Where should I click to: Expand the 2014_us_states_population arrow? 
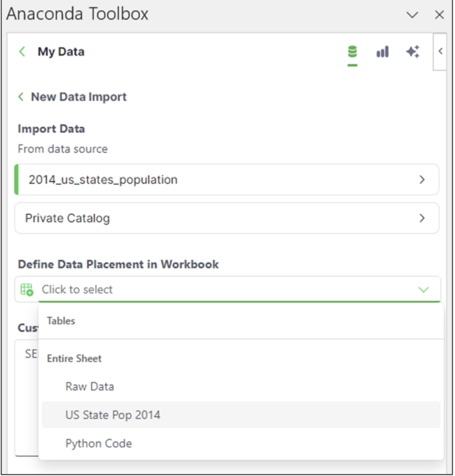[422, 180]
